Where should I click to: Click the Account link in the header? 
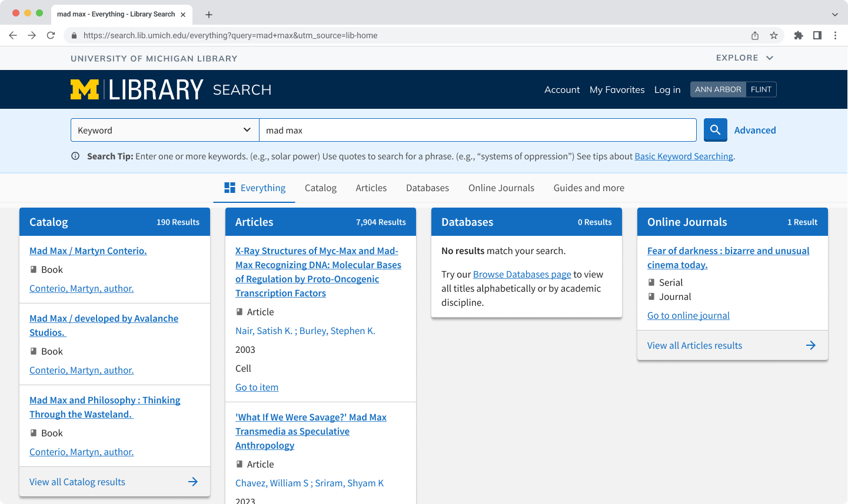tap(562, 89)
